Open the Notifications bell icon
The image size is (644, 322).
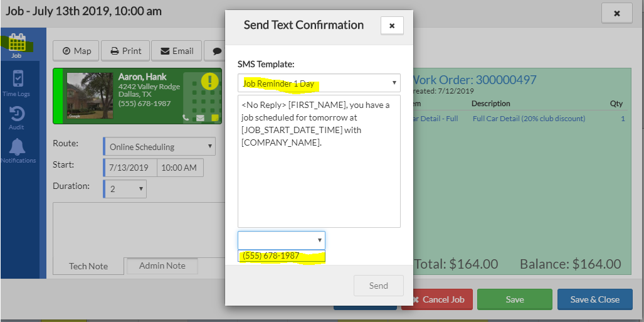[18, 151]
